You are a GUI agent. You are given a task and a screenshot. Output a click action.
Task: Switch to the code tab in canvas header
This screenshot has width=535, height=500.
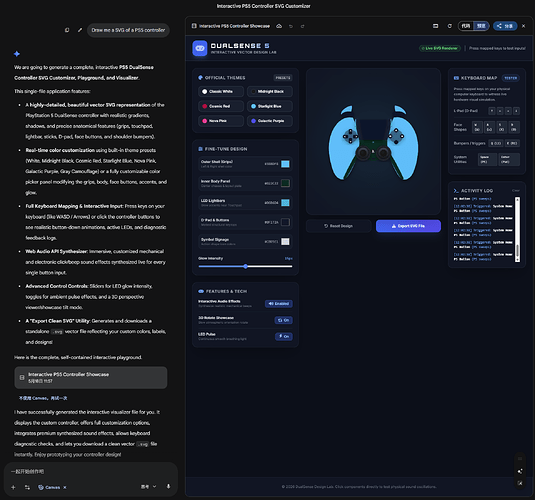pyautogui.click(x=466, y=26)
